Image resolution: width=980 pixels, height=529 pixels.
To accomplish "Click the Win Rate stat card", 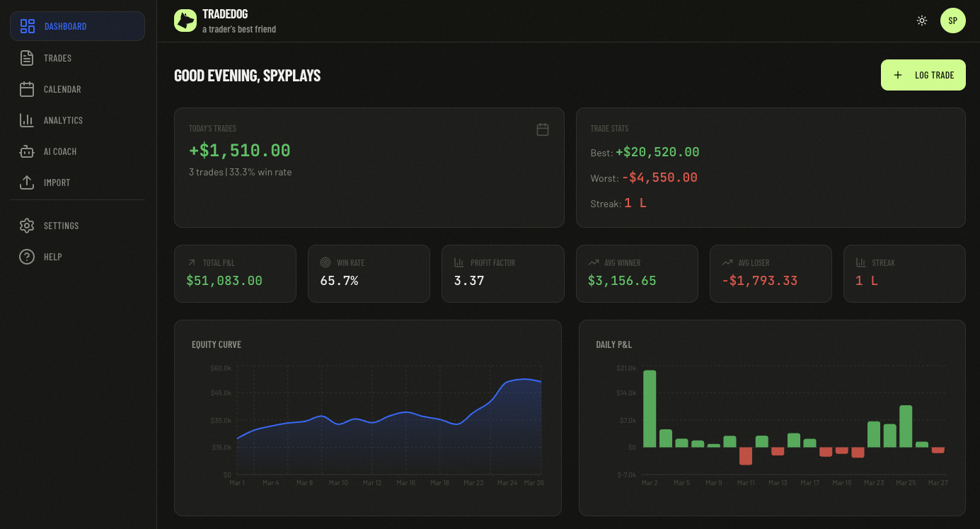I will [369, 274].
